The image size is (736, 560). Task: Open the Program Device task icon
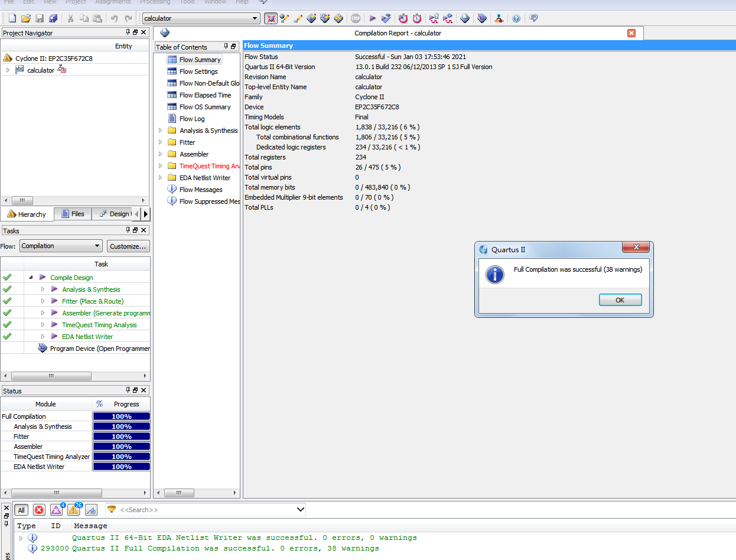[x=43, y=349]
